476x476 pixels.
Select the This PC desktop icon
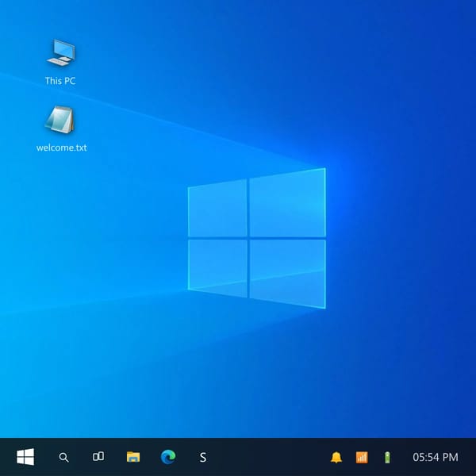coord(61,52)
